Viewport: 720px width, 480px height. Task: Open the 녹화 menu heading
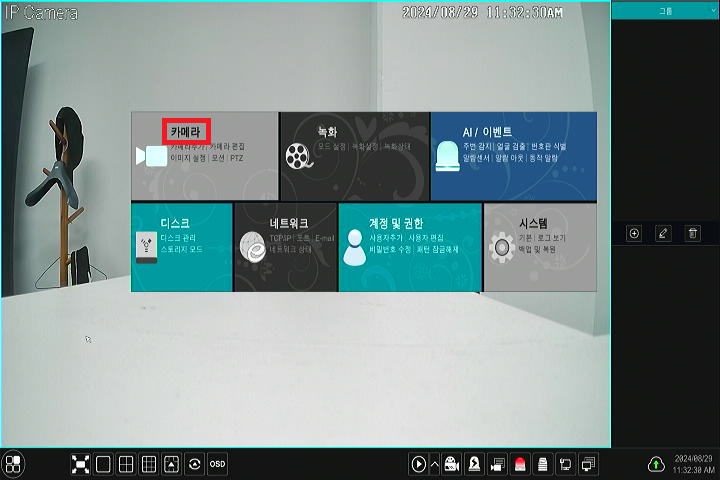tap(327, 132)
